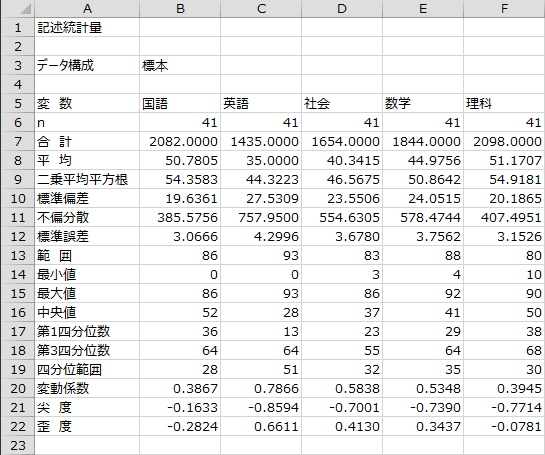Click the select-all corner triangle
Screen dimensions: 545x455
pyautogui.click(x=18, y=8)
